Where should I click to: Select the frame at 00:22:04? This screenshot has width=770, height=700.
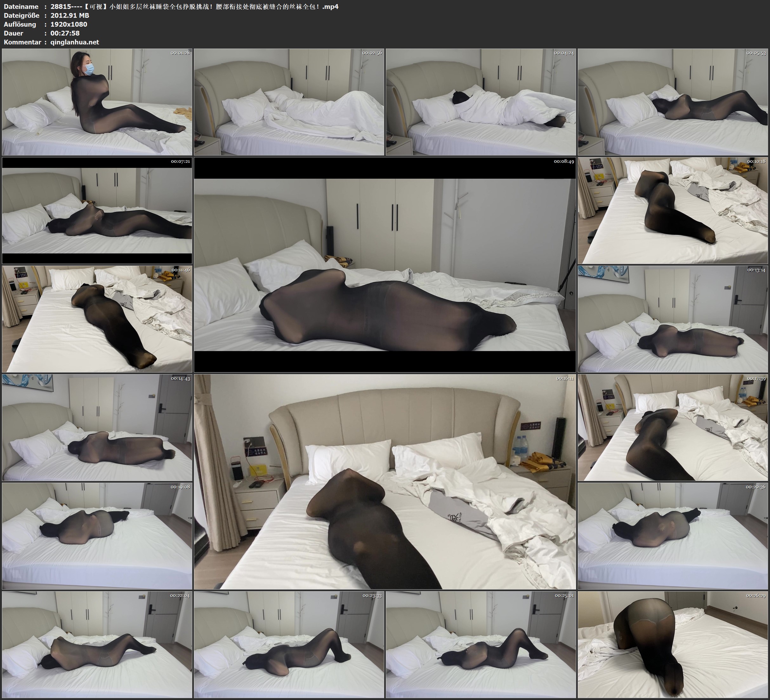click(97, 644)
